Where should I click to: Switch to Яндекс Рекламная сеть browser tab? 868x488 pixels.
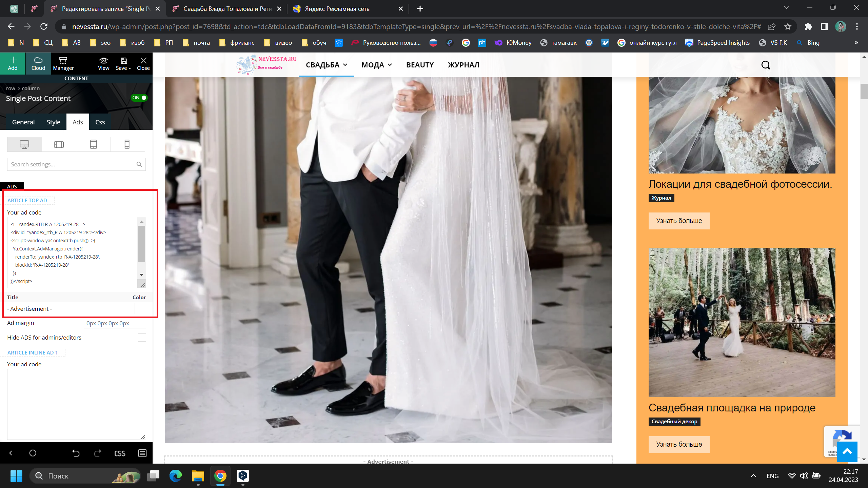point(348,9)
